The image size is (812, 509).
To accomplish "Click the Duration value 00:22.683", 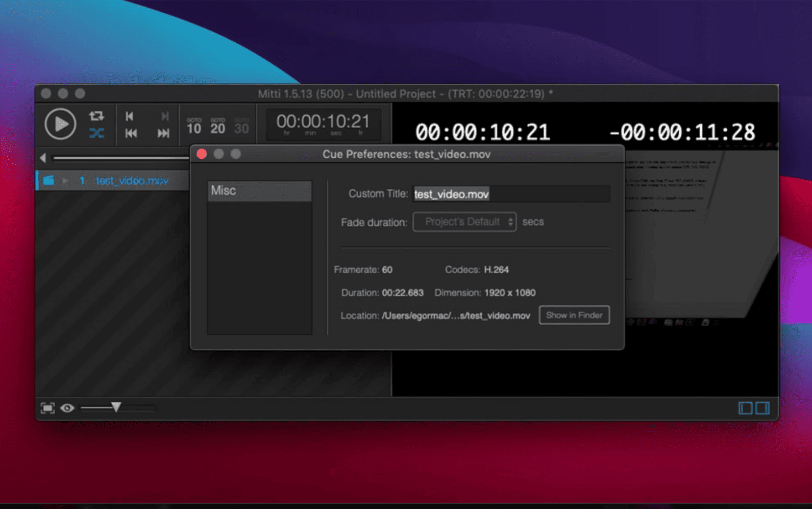I will [x=403, y=293].
